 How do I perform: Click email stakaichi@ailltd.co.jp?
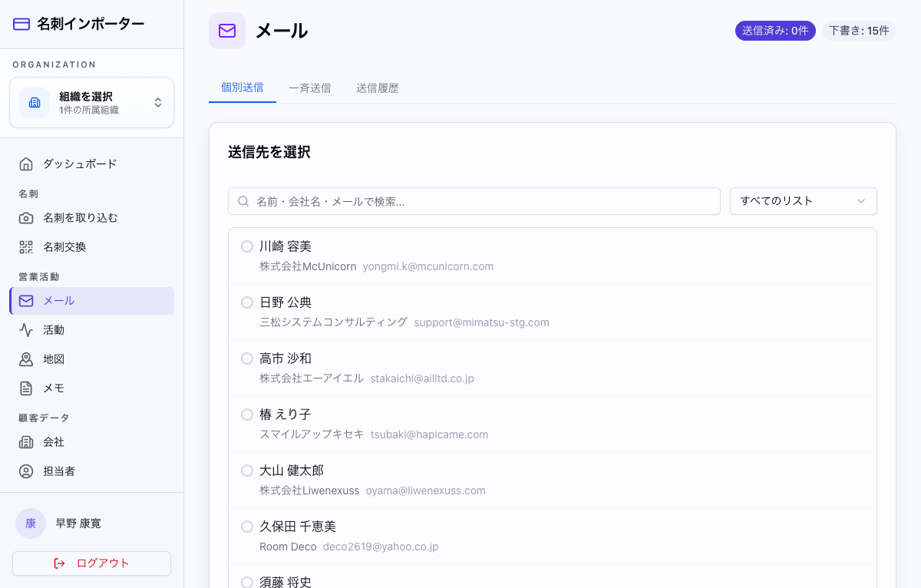point(422,378)
